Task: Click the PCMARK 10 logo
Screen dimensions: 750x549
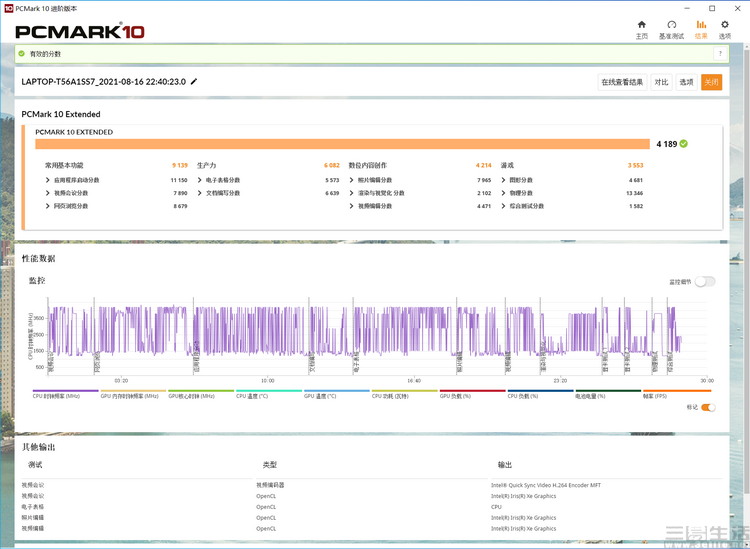Action: coord(80,31)
